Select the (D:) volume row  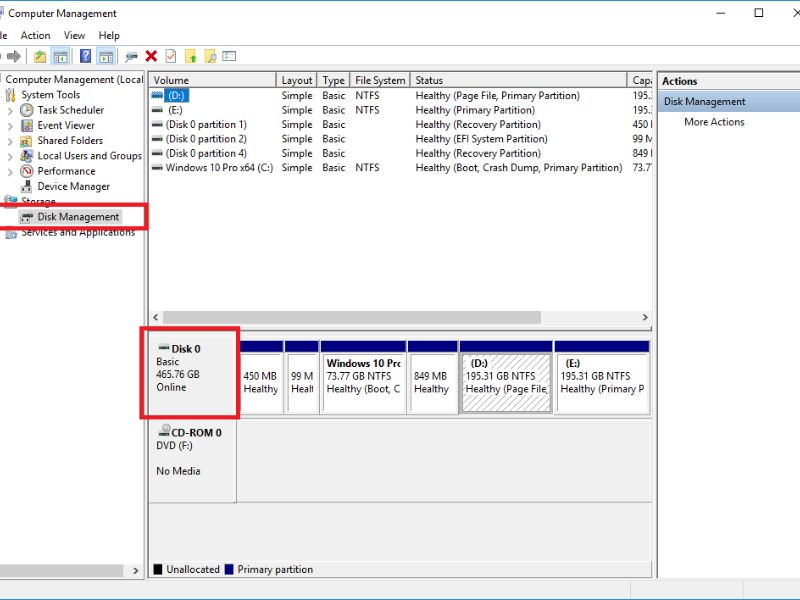click(401, 95)
